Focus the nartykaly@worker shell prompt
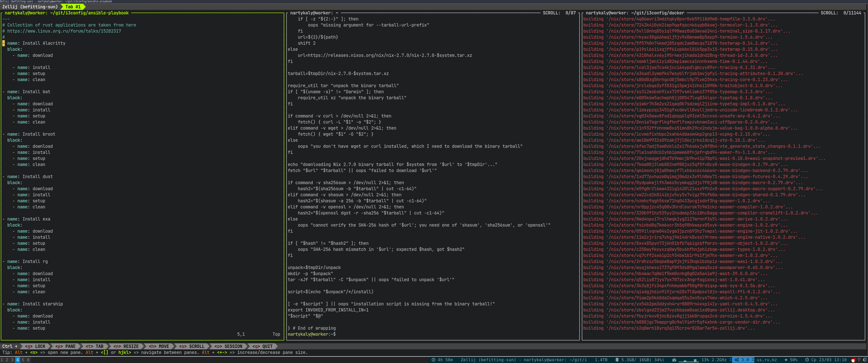This screenshot has width=868, height=363. click(312, 334)
